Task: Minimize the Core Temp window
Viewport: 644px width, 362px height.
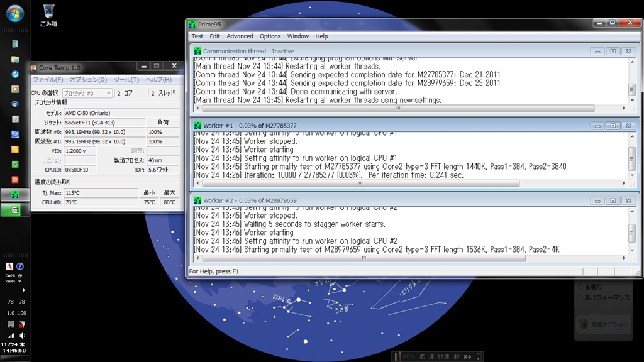Action: tap(144, 66)
